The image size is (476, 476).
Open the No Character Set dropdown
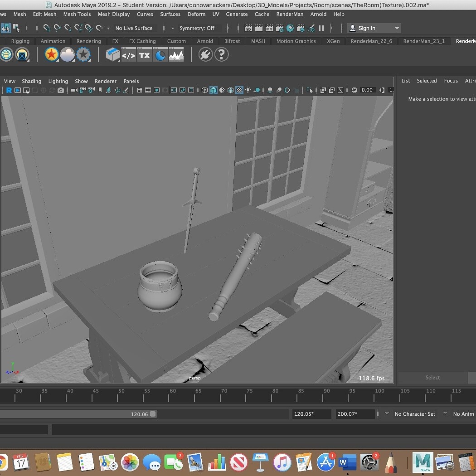415,414
